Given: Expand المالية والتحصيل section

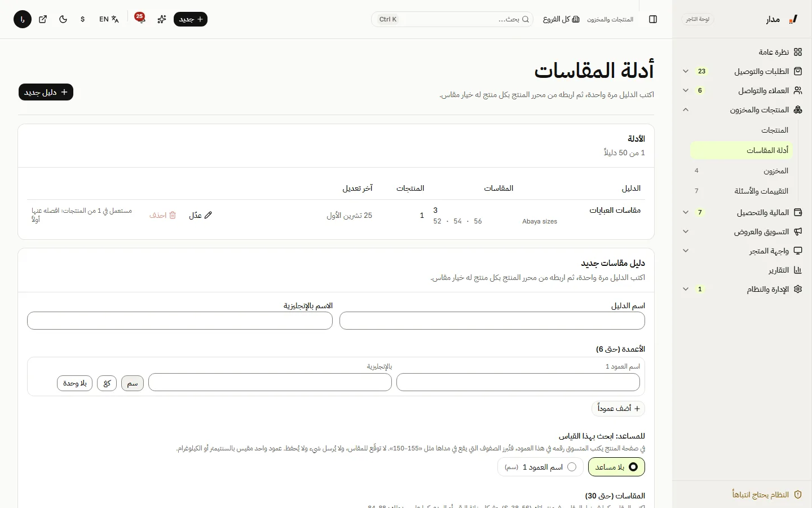Looking at the screenshot, I should (x=742, y=212).
